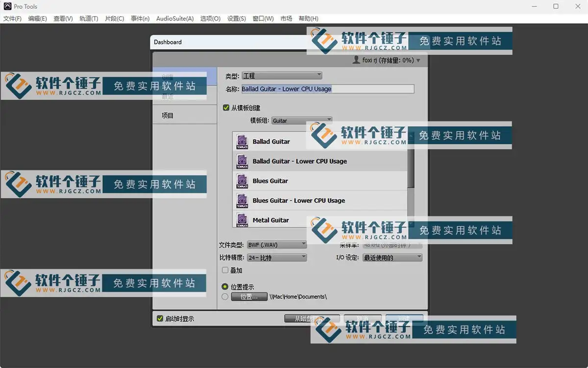The image size is (588, 368).
Task: Enable the 叠加 checkbox
Action: click(x=225, y=270)
